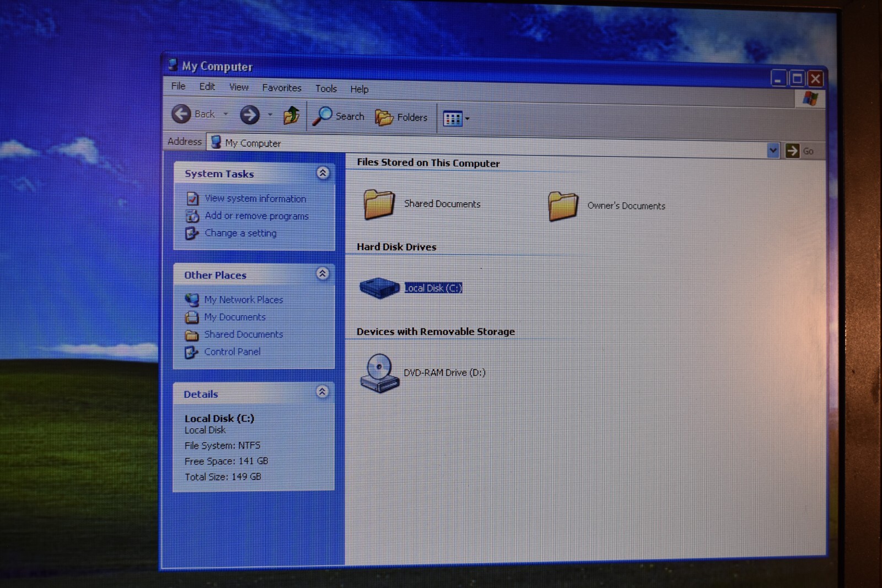Click Change a setting link
Screen dimensions: 882x588
tap(241, 233)
